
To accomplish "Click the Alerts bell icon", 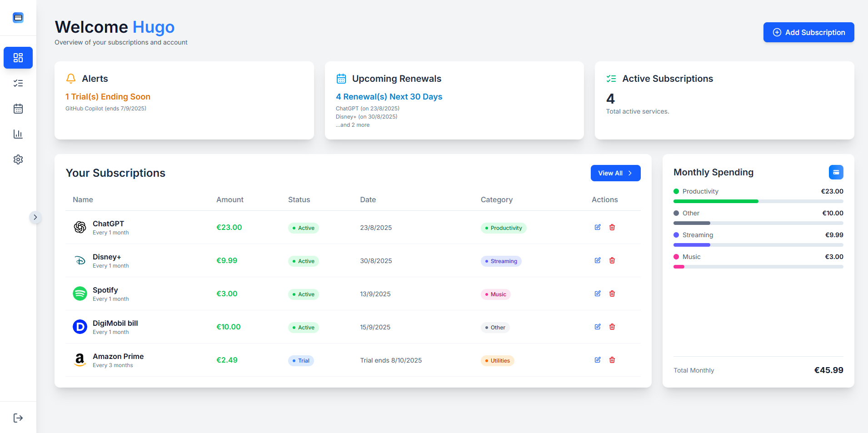I will coord(71,79).
